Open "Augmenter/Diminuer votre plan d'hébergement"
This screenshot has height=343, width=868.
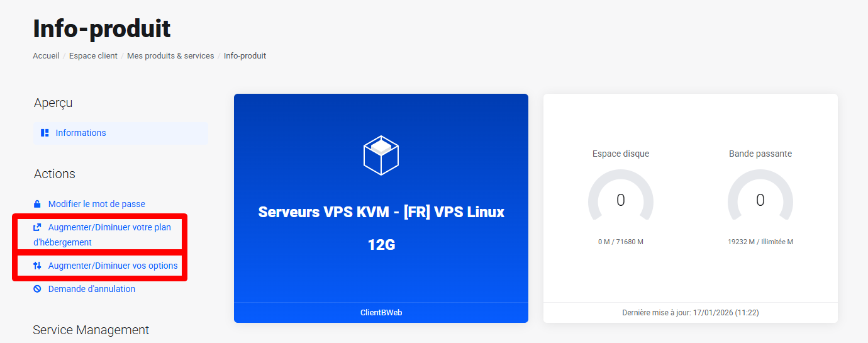(109, 227)
